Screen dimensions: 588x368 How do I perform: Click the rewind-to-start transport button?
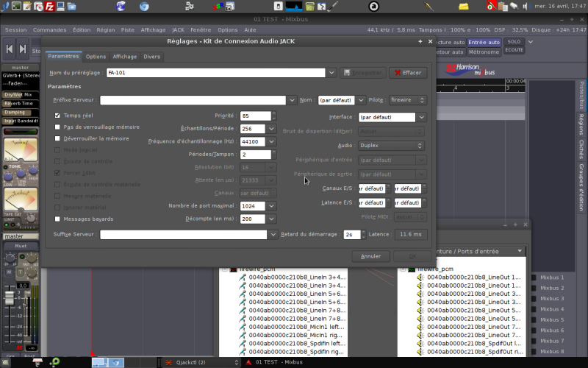pos(10,49)
